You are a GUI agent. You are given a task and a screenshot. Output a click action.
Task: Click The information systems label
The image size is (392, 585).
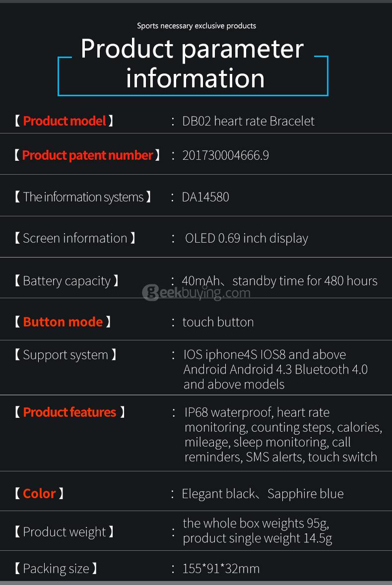83,197
